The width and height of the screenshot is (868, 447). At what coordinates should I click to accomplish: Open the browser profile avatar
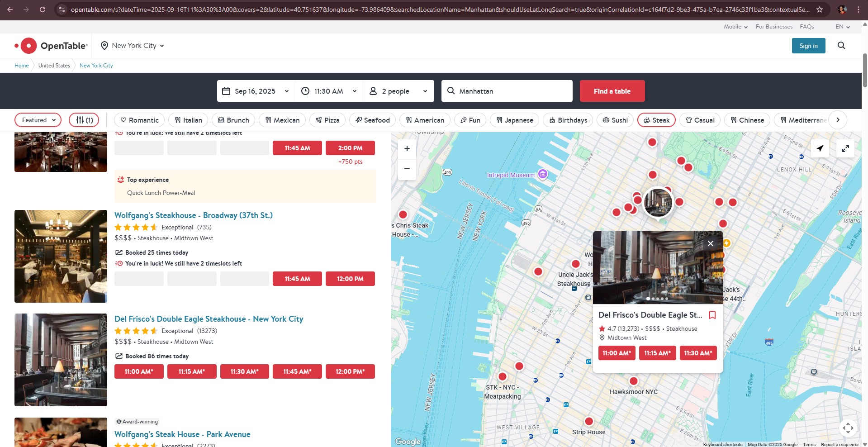842,9
